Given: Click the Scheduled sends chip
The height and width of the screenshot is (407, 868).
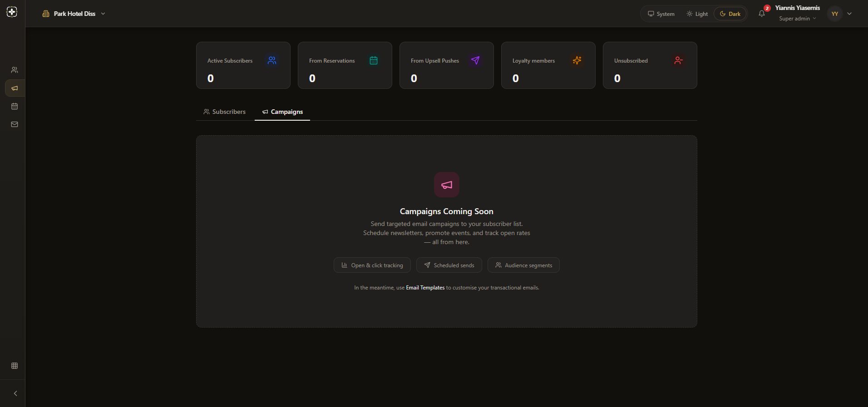Looking at the screenshot, I should pos(449,265).
